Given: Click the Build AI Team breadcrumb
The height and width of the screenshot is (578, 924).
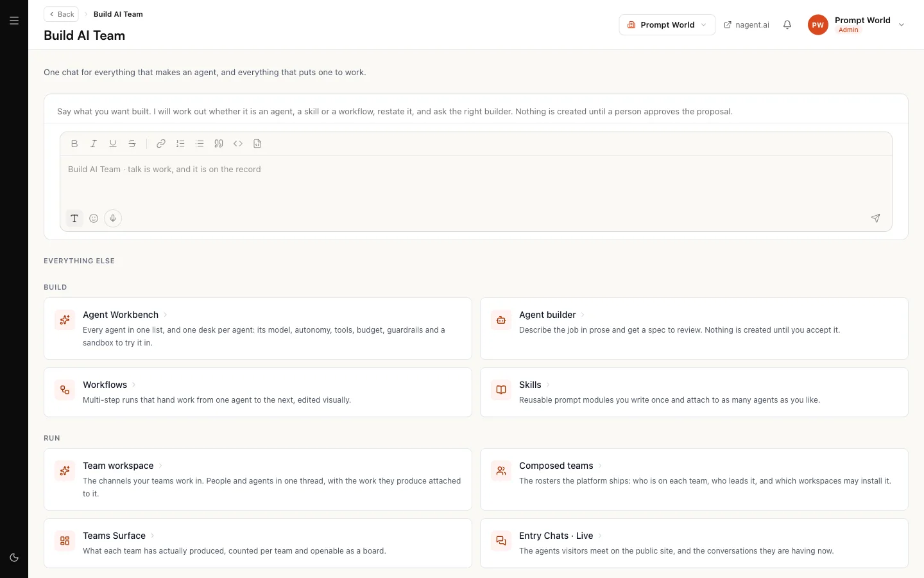Looking at the screenshot, I should point(118,14).
